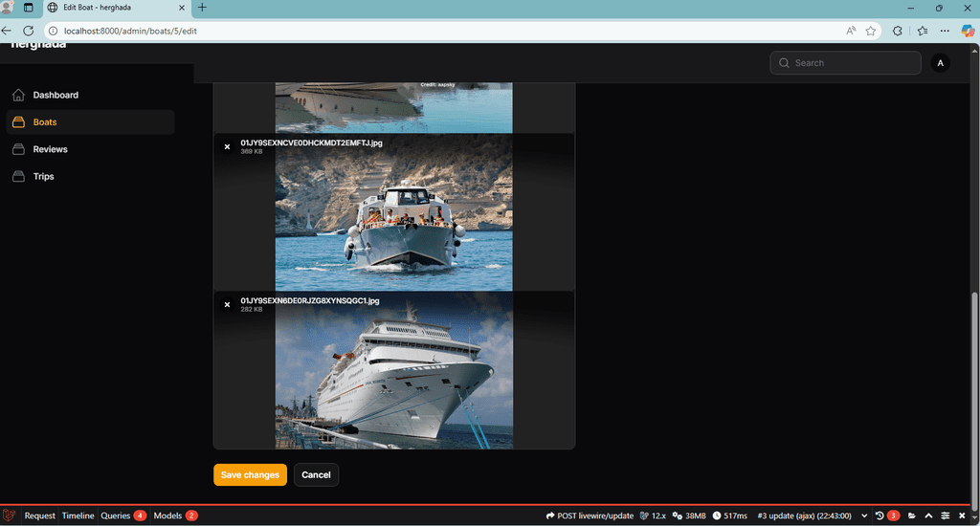Open Debugbar request history icon
This screenshot has width=980, height=526.
pos(880,516)
